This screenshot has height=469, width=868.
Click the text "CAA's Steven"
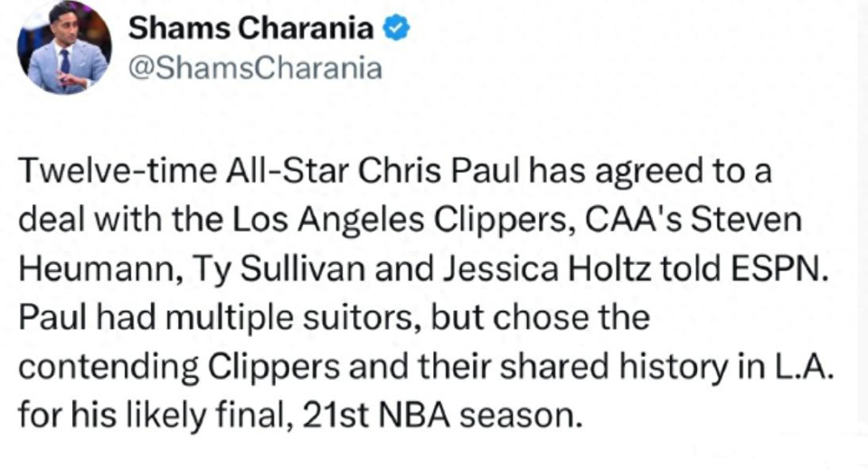pos(693,220)
